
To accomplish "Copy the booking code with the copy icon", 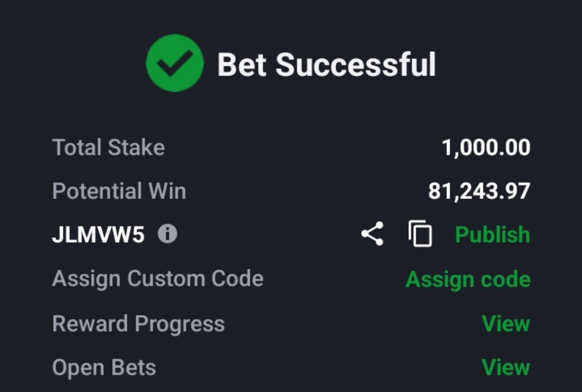I will pos(420,234).
